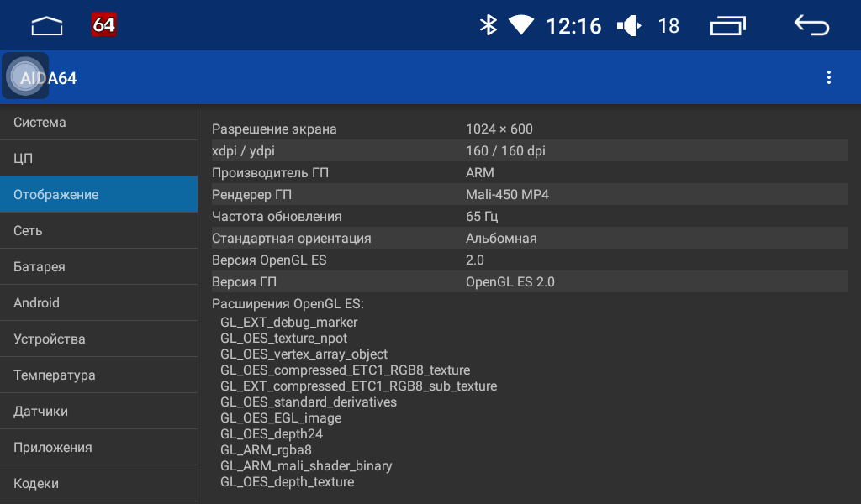861x504 pixels.
Task: Open the AIDA64 notification icon
Action: pyautogui.click(x=104, y=25)
